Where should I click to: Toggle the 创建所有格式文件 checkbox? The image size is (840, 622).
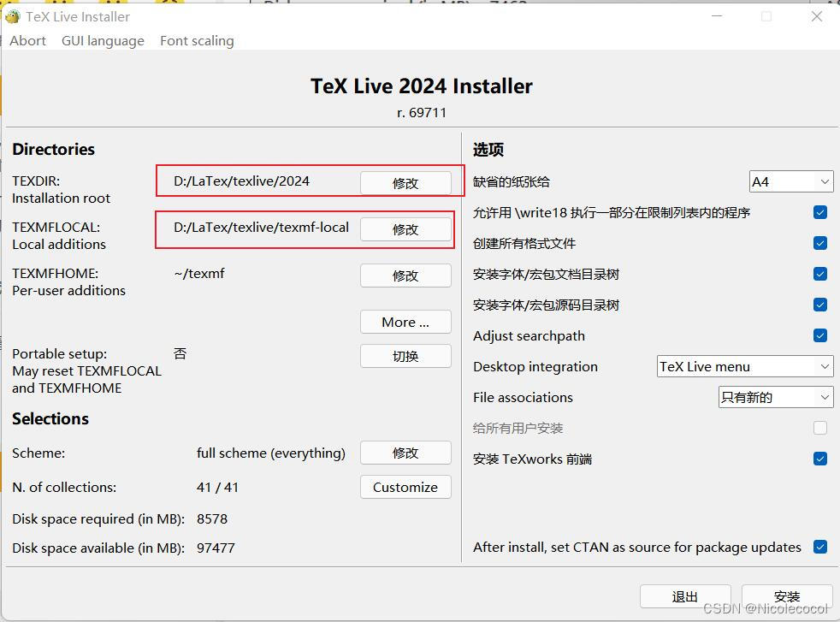(820, 243)
